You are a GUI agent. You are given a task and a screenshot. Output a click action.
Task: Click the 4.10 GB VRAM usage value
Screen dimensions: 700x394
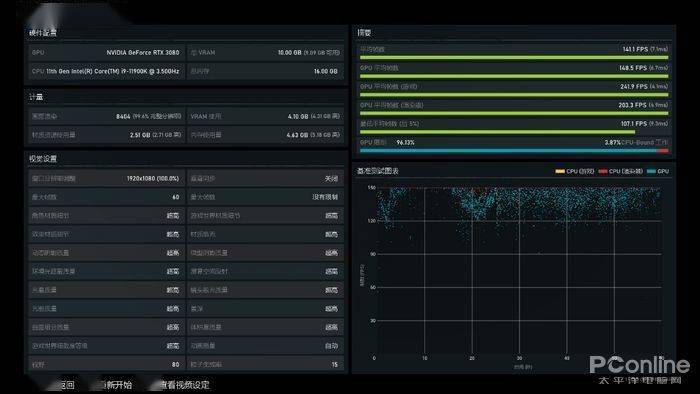coord(298,116)
